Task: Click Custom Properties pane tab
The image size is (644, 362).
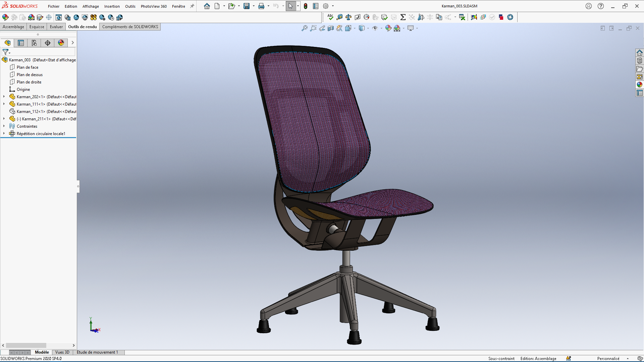Action: coord(640,93)
